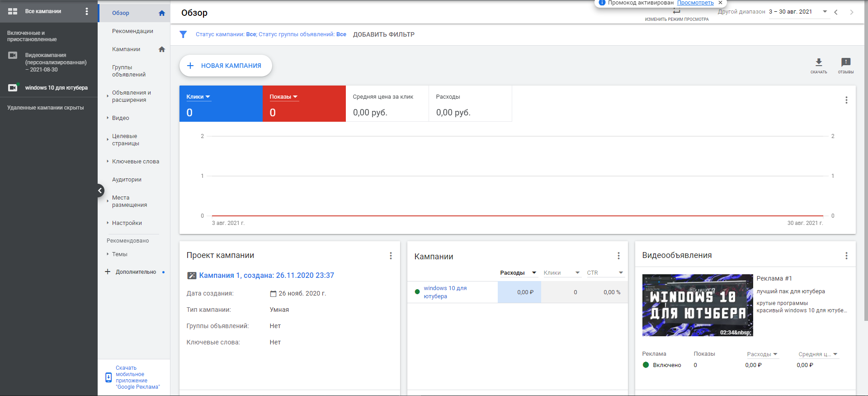
Task: Click the Скачать download icon
Action: coord(819,62)
